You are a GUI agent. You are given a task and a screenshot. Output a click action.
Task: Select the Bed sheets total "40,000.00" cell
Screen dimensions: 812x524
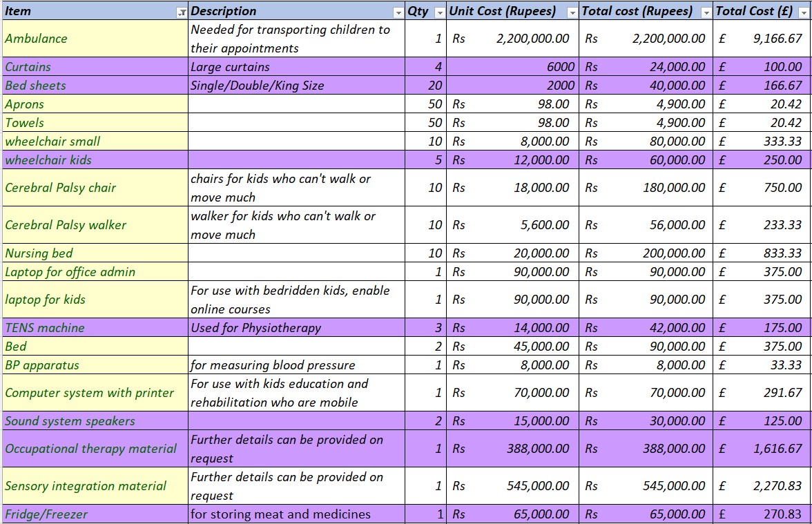point(646,86)
